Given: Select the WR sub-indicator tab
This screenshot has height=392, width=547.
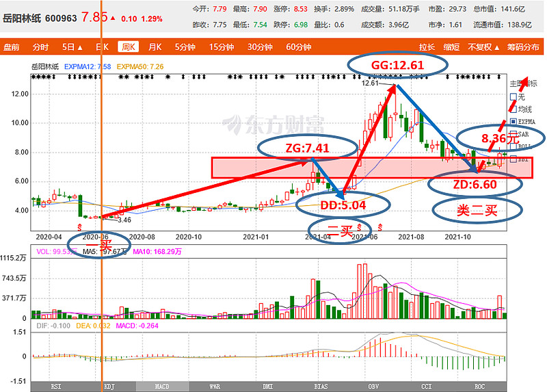Looking at the screenshot, I should [x=215, y=387].
